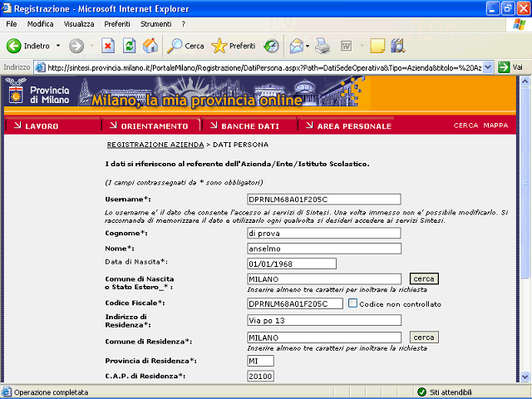Open the ORIENTAMENTO navigation tab
Screen dimensions: 532x399
click(149, 126)
